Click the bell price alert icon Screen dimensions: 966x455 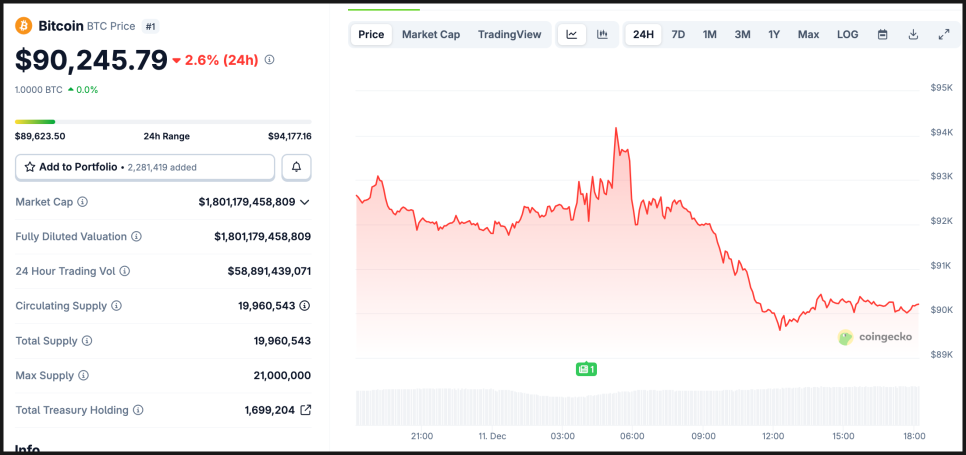(x=296, y=167)
